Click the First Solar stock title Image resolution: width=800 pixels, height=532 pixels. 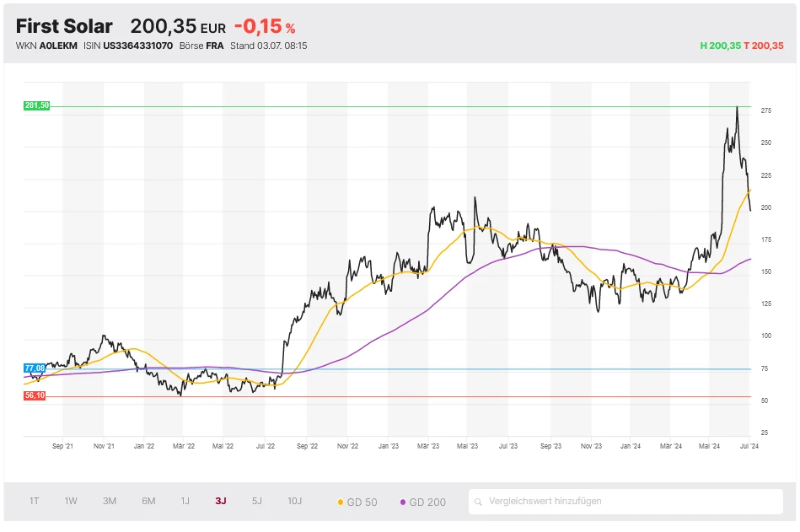pyautogui.click(x=64, y=26)
